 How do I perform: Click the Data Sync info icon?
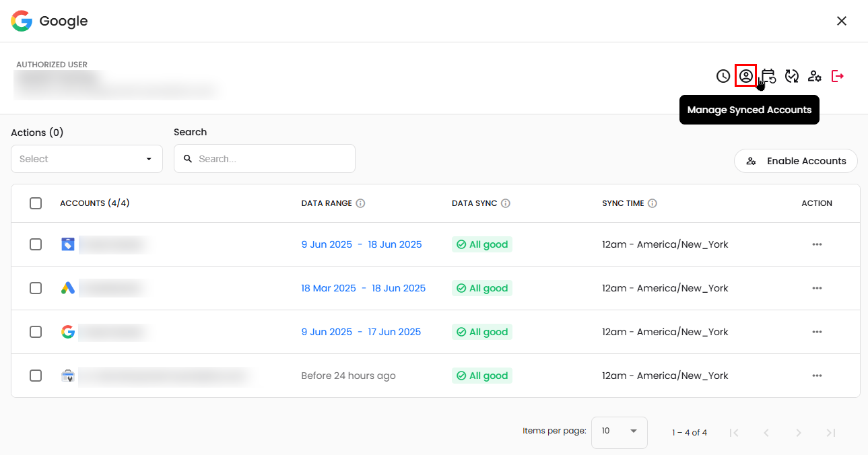point(506,203)
